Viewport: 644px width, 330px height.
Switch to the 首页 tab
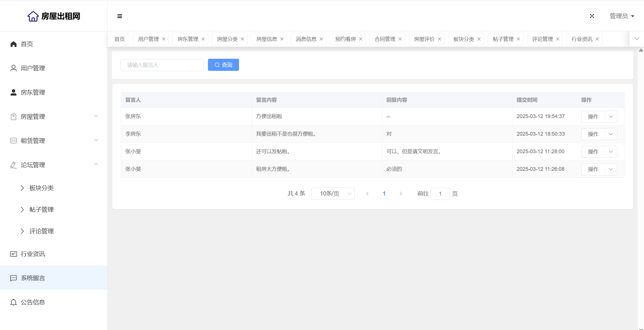[x=119, y=39]
